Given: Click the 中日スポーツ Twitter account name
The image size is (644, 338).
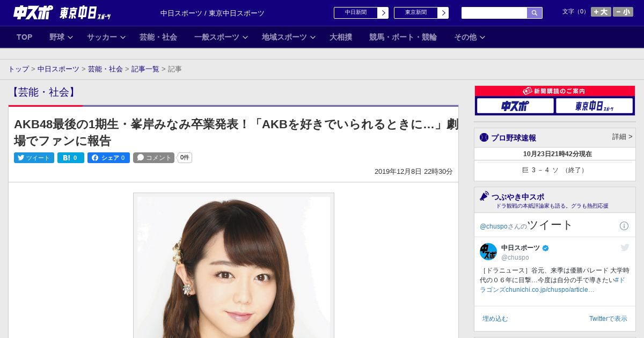Looking at the screenshot, I should [x=521, y=248].
